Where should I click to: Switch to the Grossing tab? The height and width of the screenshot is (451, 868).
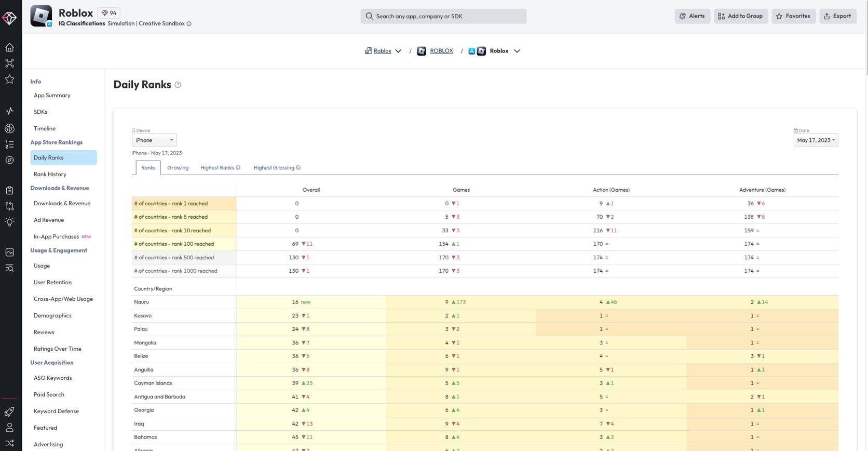click(x=178, y=168)
